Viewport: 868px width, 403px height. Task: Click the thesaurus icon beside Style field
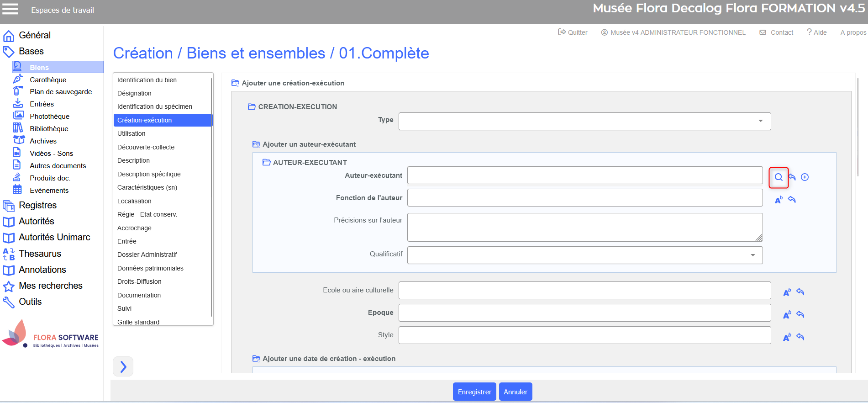point(787,337)
